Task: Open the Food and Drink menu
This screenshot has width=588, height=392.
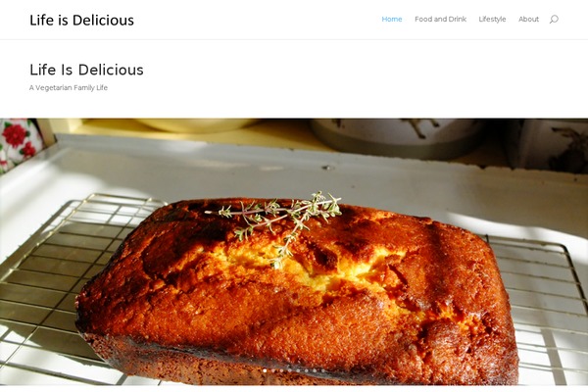Action: coord(440,20)
